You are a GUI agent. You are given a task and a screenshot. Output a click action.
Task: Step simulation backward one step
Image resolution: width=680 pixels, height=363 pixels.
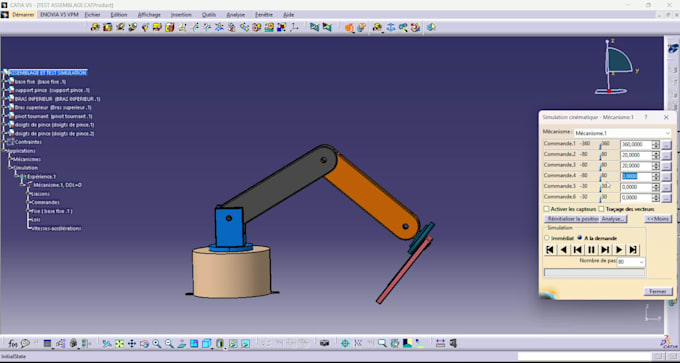pyautogui.click(x=577, y=250)
